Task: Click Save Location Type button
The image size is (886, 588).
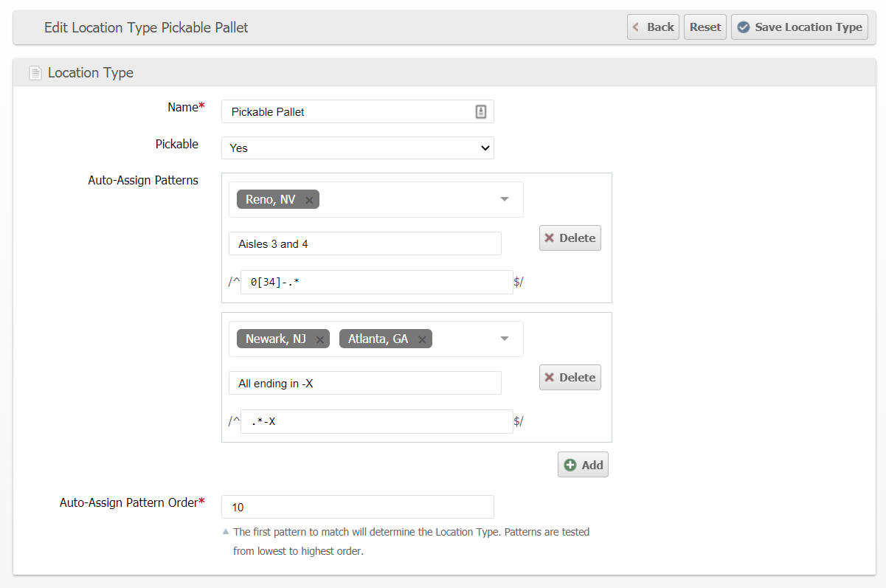Action: click(x=799, y=27)
